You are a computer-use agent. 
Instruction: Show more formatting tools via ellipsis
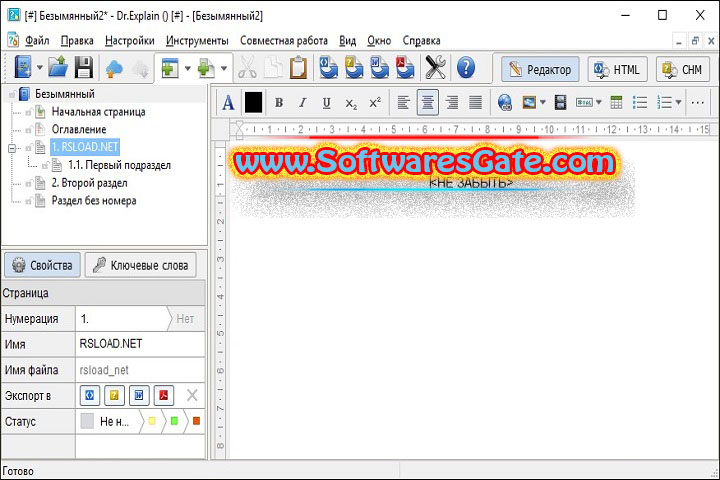[x=698, y=102]
